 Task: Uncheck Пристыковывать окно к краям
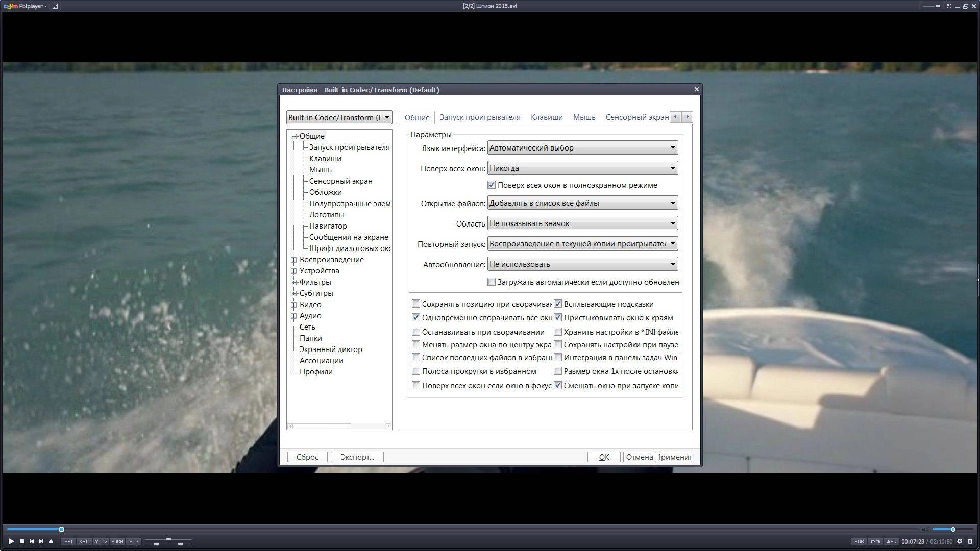point(558,318)
